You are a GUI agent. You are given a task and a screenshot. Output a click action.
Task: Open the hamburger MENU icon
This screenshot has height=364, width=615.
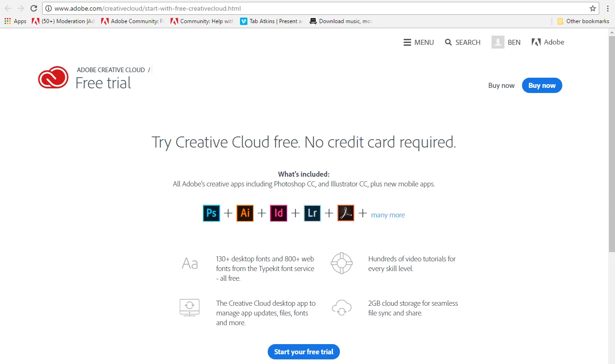[407, 42]
